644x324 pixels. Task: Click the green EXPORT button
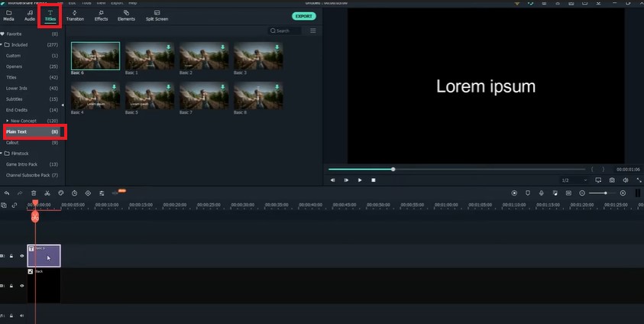tap(303, 15)
